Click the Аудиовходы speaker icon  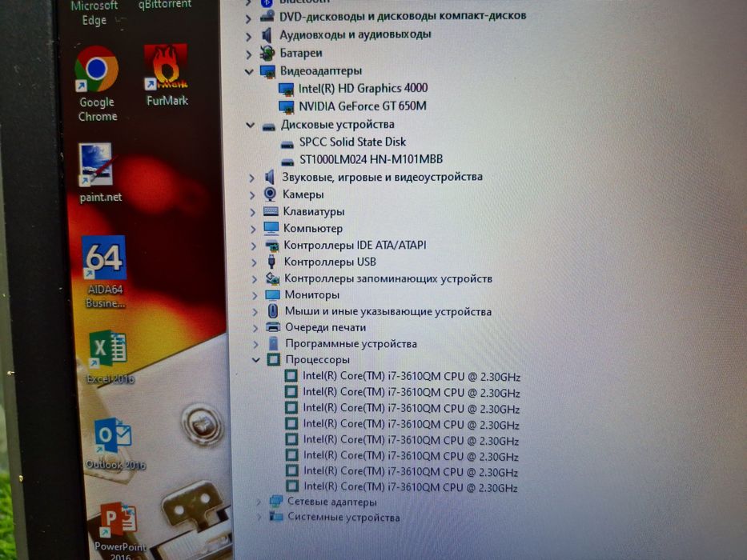(267, 34)
